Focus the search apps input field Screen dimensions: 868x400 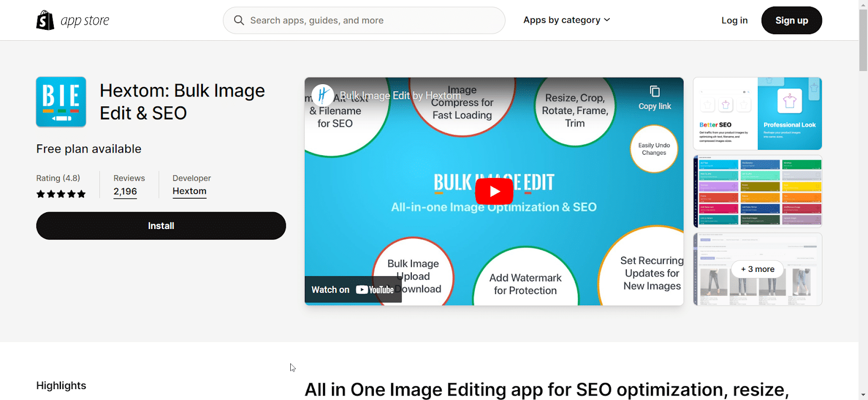pos(364,20)
